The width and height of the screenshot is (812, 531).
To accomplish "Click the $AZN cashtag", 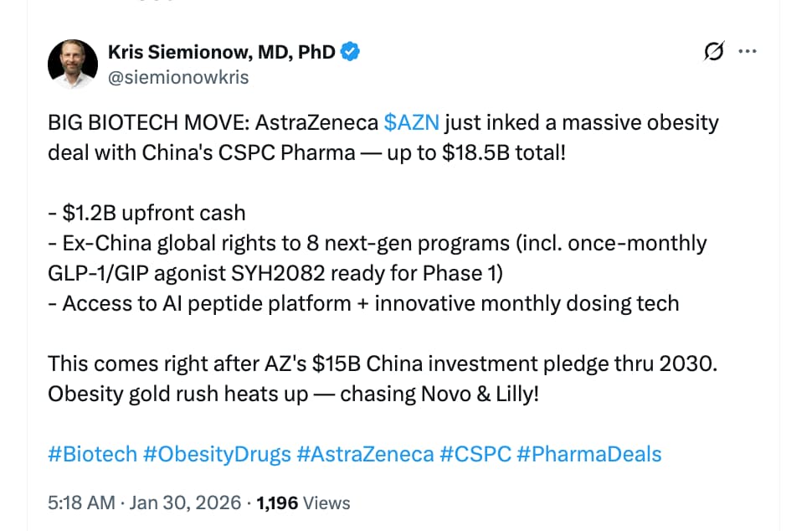I will [x=411, y=123].
